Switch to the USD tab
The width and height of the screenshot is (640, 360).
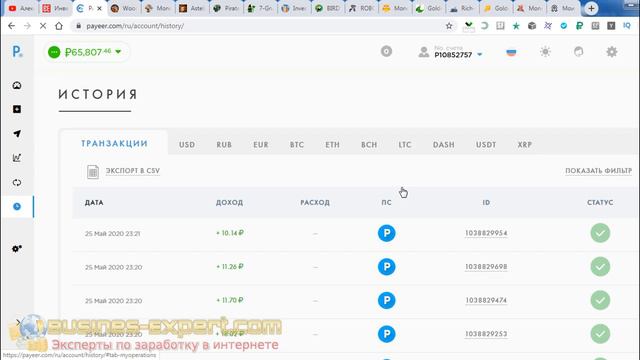(x=187, y=144)
